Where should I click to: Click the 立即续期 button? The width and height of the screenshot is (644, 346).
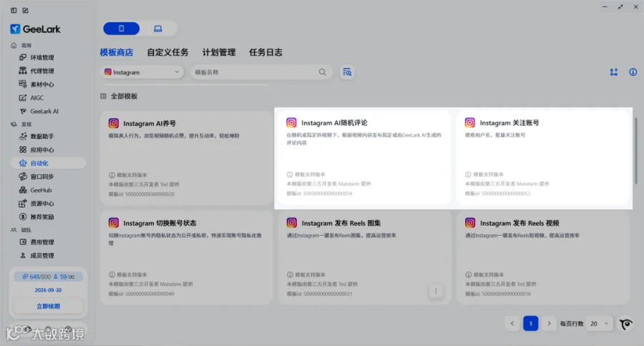tap(48, 306)
